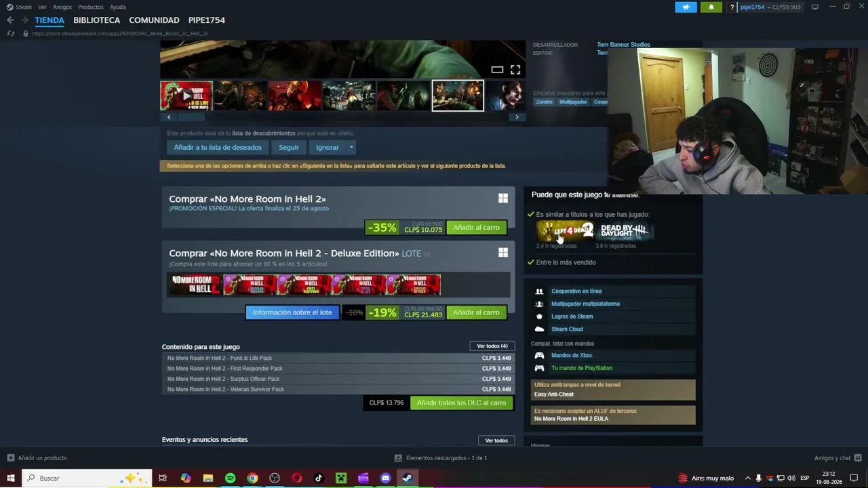Switch to Big Picture mode icon
Viewport: 868px width, 488px height.
(x=815, y=7)
